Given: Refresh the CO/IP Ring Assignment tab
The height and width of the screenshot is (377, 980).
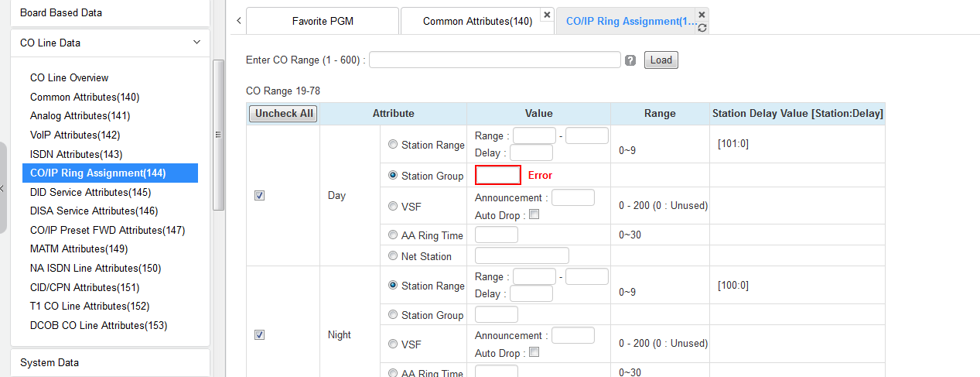Looking at the screenshot, I should pyautogui.click(x=702, y=28).
